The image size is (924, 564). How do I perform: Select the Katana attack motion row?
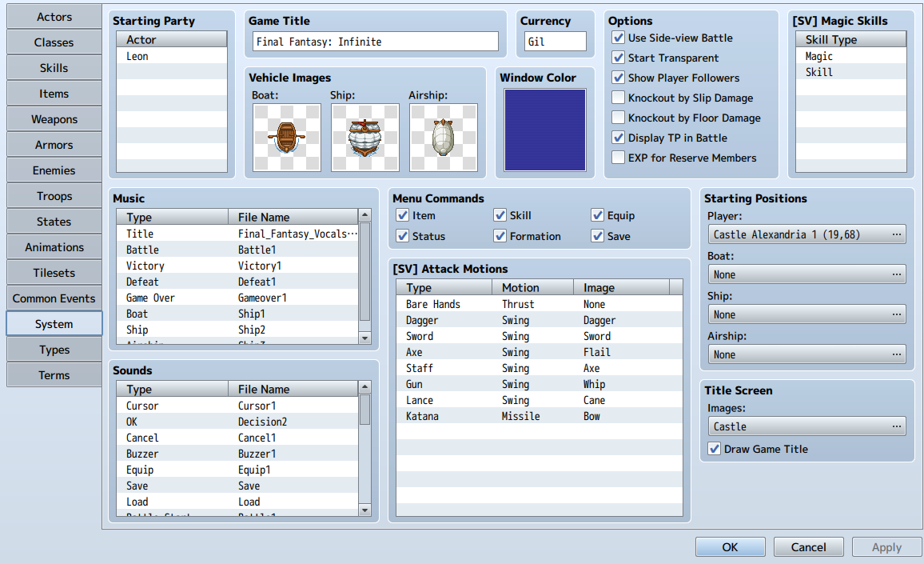coord(540,416)
